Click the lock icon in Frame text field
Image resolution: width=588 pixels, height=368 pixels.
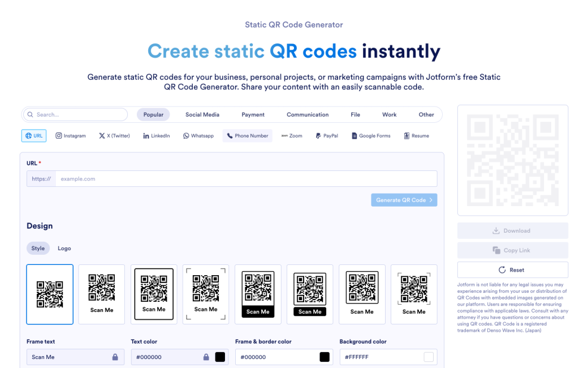pyautogui.click(x=115, y=357)
